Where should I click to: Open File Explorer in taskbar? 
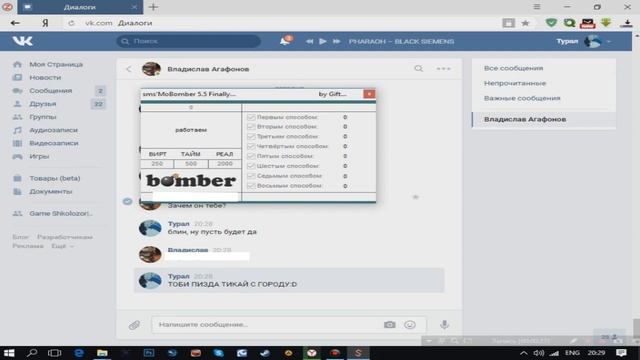(102, 353)
